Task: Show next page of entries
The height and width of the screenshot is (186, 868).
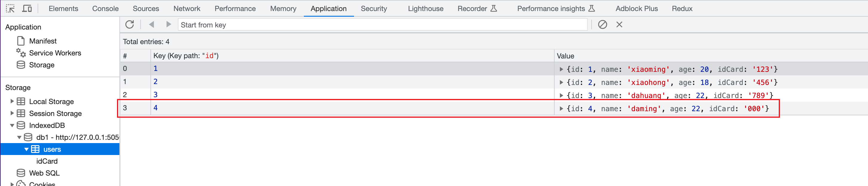Action: 168,24
